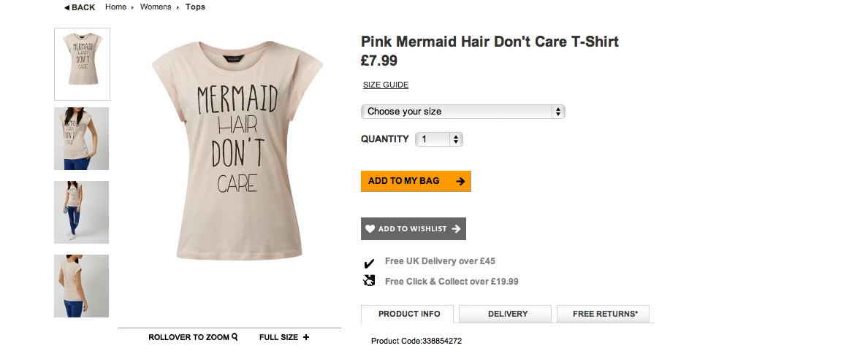868x359 pixels.
Task: Click the checkmark icon beside Free UK Delivery
Action: (x=369, y=263)
